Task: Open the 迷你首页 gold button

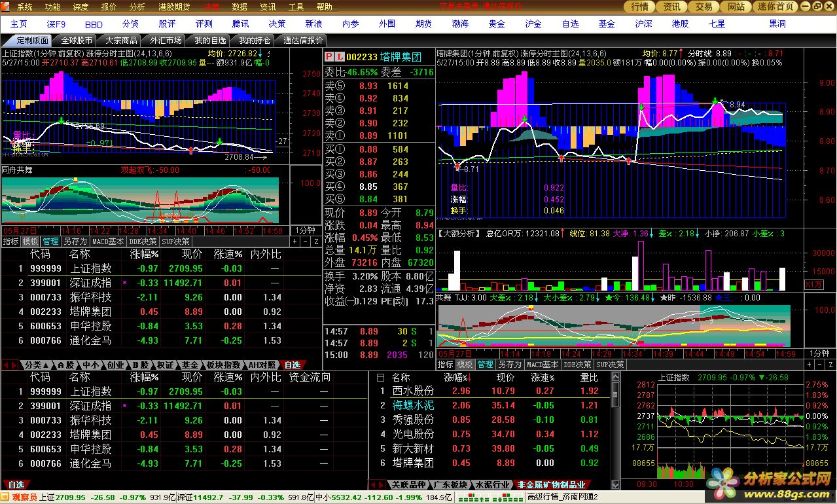Action: pos(775,7)
